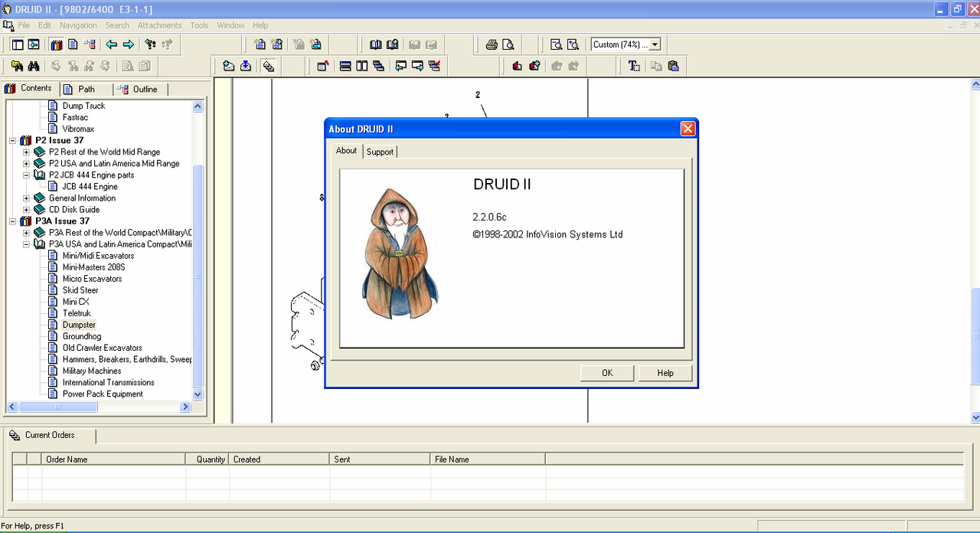Viewport: 980px width, 533px height.
Task: Select Teletruk in contents tree
Action: [77, 313]
